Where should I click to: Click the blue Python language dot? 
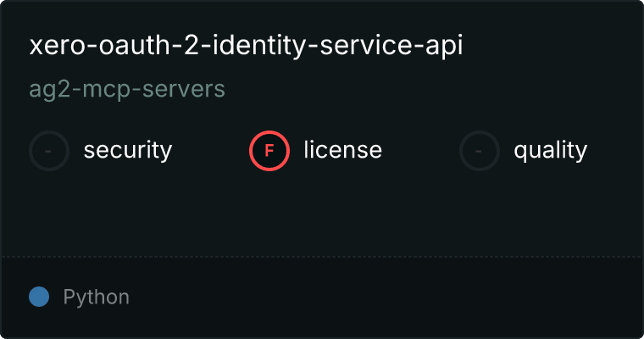pyautogui.click(x=39, y=297)
